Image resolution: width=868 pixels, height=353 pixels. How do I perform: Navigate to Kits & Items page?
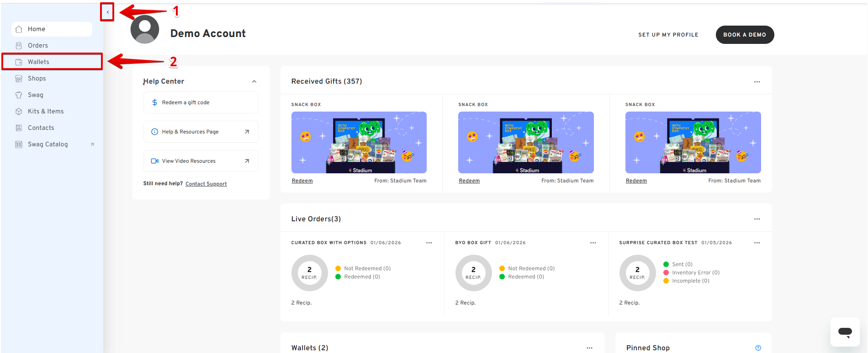[x=46, y=111]
